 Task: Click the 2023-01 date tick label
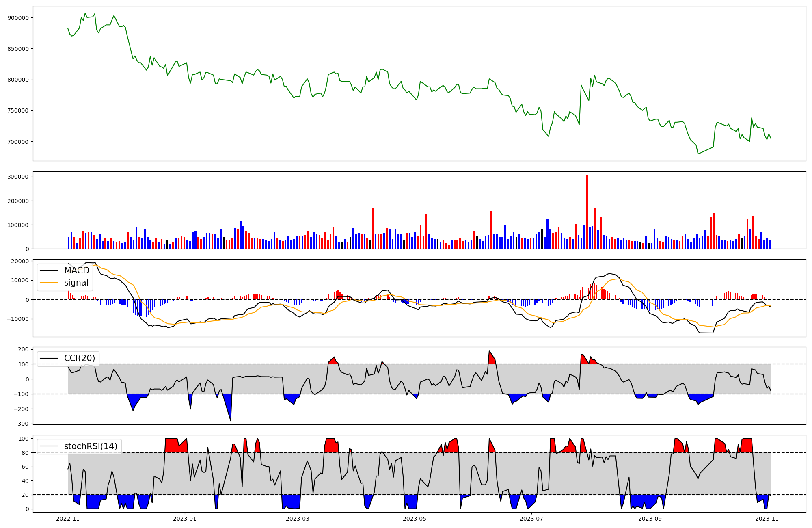[185, 519]
